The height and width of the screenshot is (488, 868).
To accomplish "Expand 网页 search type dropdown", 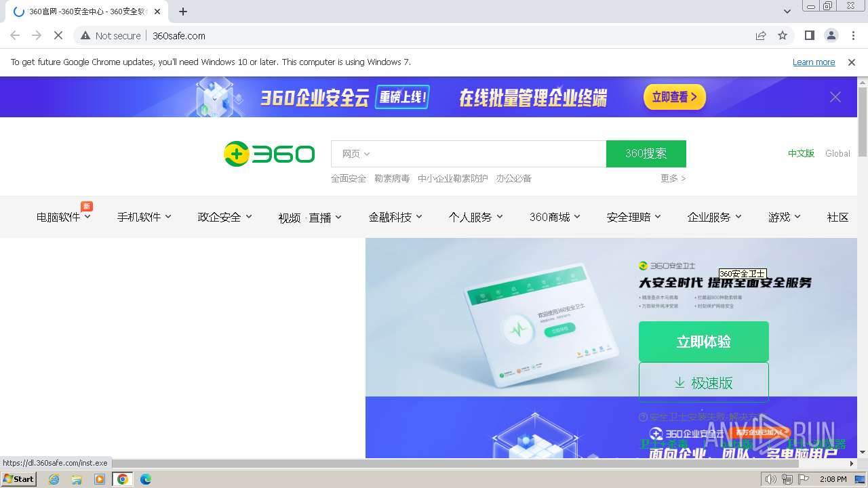I will pos(356,154).
